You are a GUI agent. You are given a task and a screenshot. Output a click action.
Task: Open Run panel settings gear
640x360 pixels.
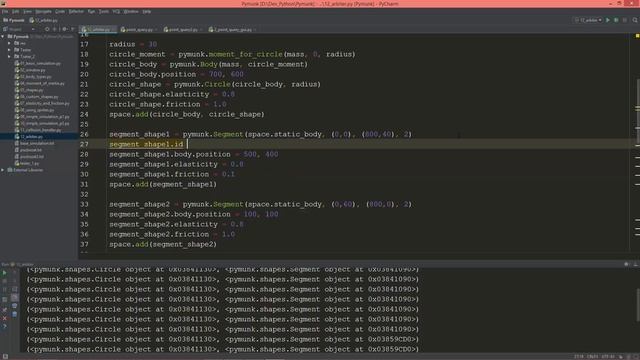[627, 264]
